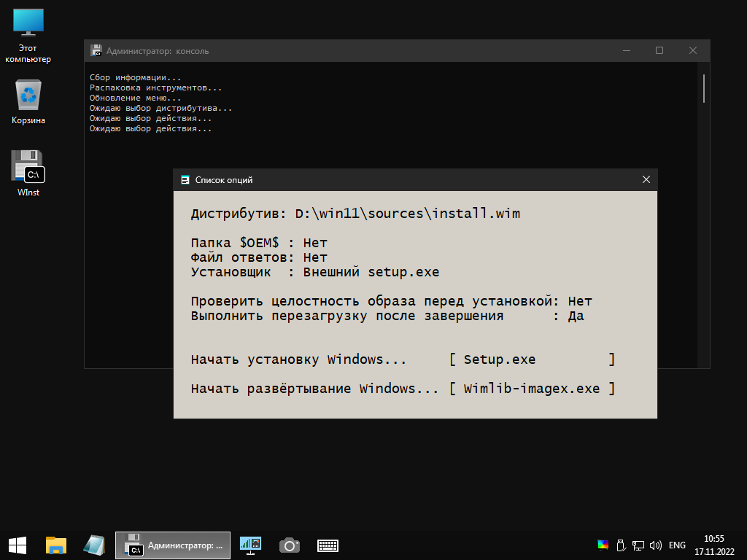
Task: Open the on-screen keyboard
Action: 328,545
